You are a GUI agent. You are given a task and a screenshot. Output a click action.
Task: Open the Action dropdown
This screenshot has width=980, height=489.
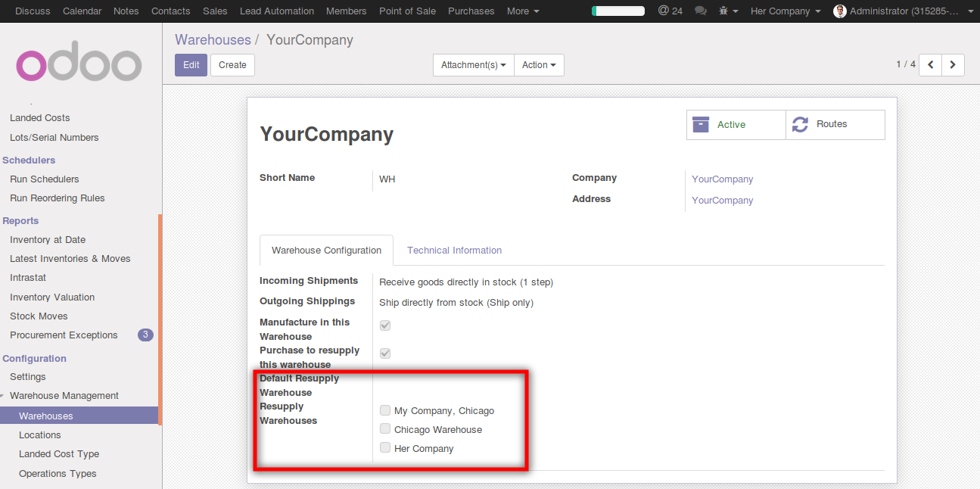click(539, 65)
